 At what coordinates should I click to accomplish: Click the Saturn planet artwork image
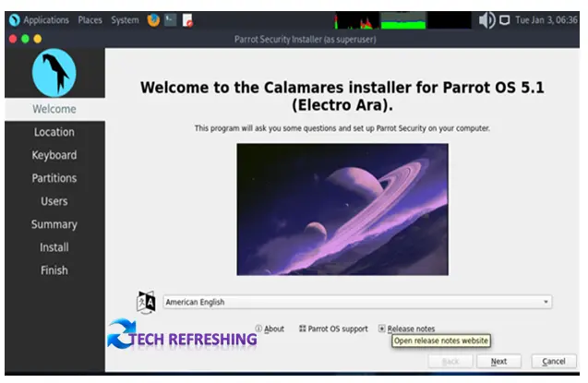pos(342,209)
